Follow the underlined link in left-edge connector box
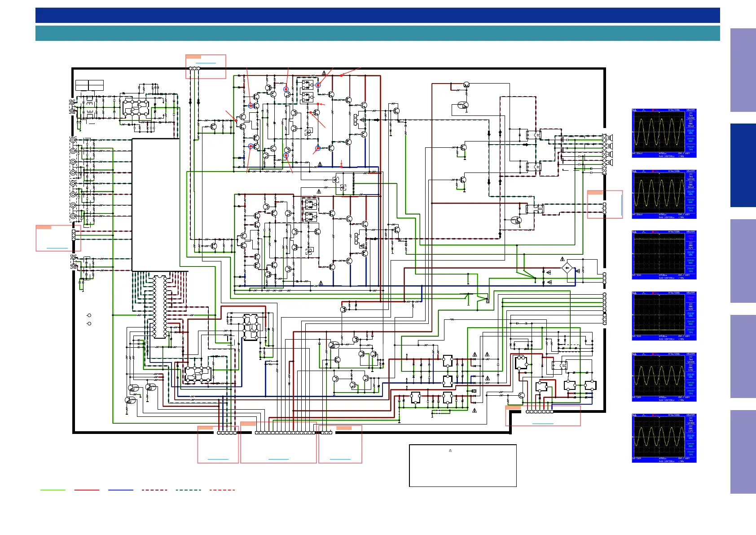756x535 pixels. (x=57, y=248)
